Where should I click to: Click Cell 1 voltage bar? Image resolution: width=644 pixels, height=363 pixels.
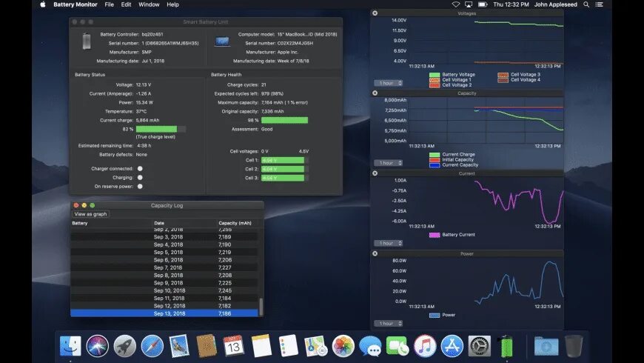[285, 160]
